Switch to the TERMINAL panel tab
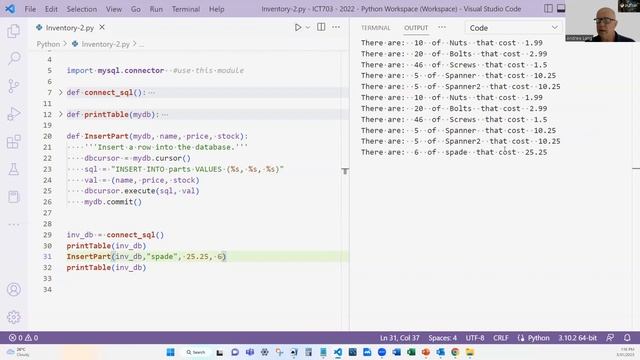Viewport: 640px width, 360px height. pyautogui.click(x=376, y=28)
